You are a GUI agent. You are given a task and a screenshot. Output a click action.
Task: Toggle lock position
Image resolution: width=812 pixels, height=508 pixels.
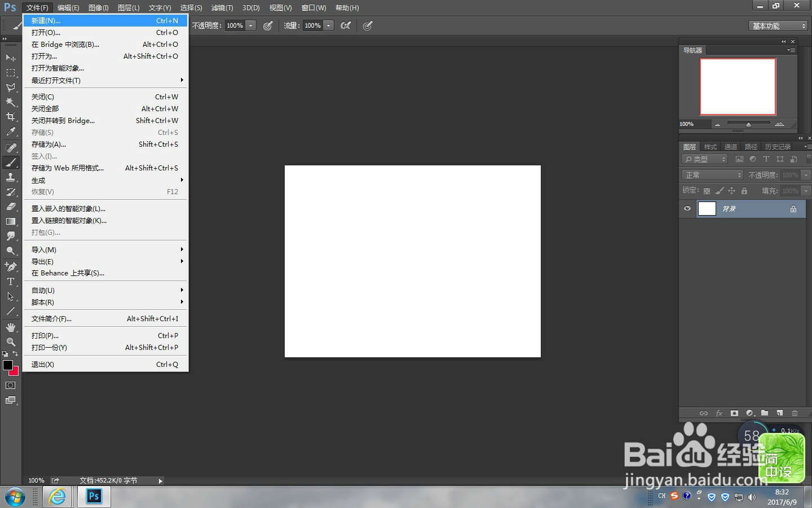pyautogui.click(x=731, y=191)
